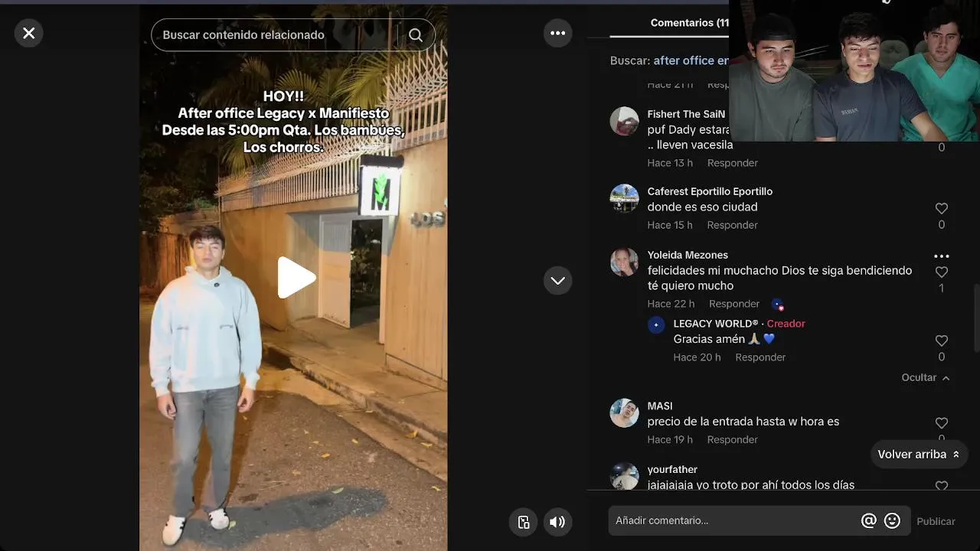Click the comments panel scrollbar
The height and width of the screenshot is (551, 980).
coord(975,318)
